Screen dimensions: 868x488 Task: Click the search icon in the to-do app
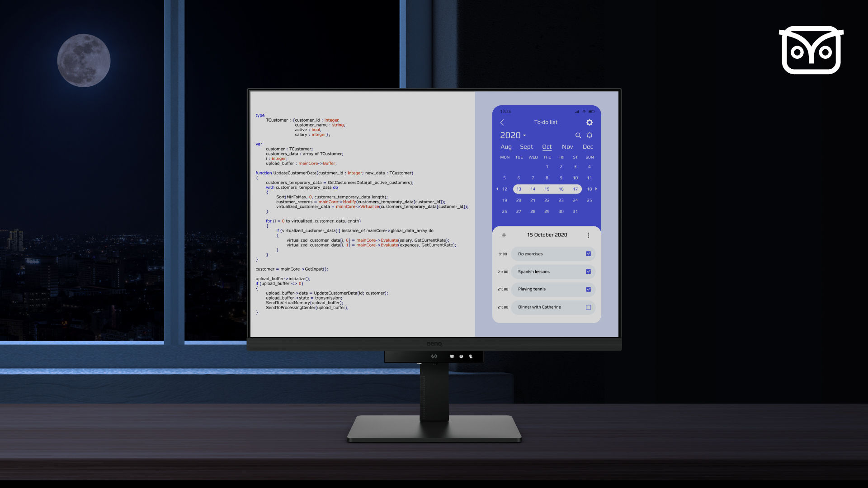tap(578, 135)
